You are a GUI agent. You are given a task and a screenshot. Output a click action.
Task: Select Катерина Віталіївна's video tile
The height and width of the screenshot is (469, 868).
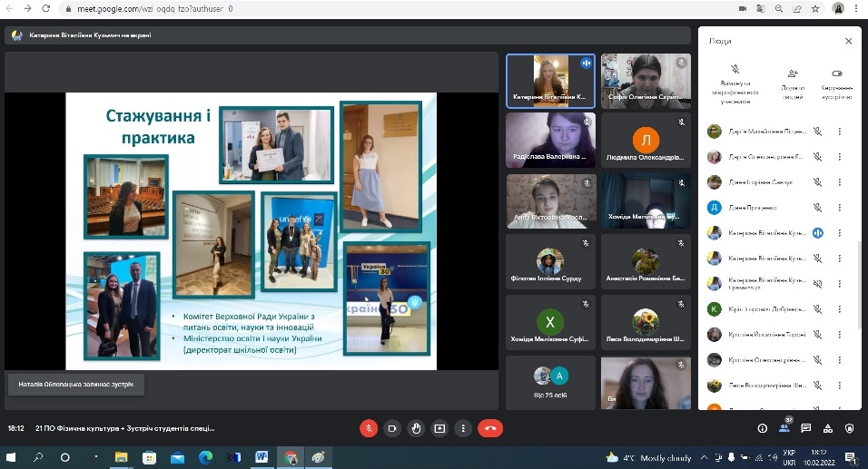(550, 81)
